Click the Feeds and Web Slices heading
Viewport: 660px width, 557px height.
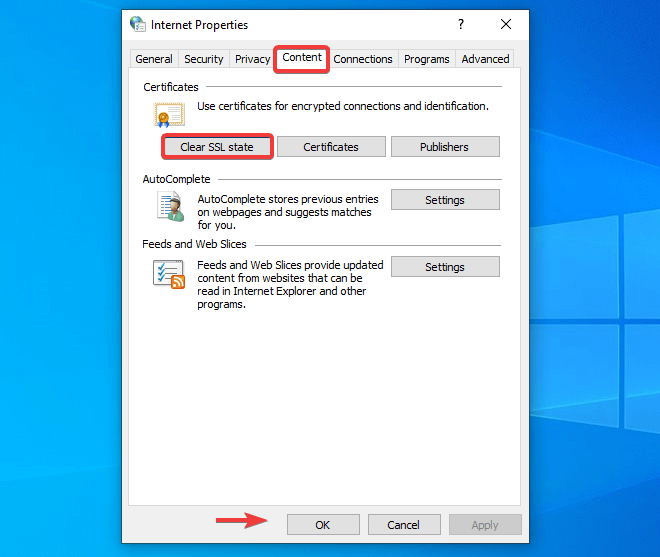194,244
